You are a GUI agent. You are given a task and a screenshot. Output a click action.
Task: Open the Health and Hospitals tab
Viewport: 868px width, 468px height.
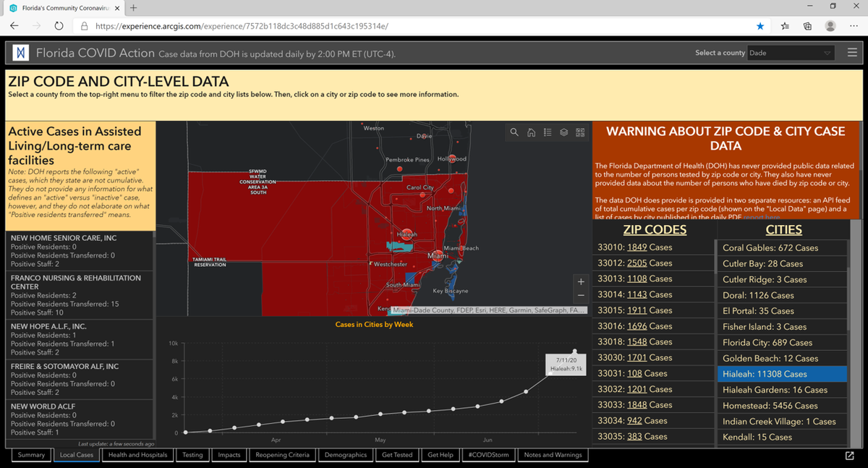pos(137,455)
